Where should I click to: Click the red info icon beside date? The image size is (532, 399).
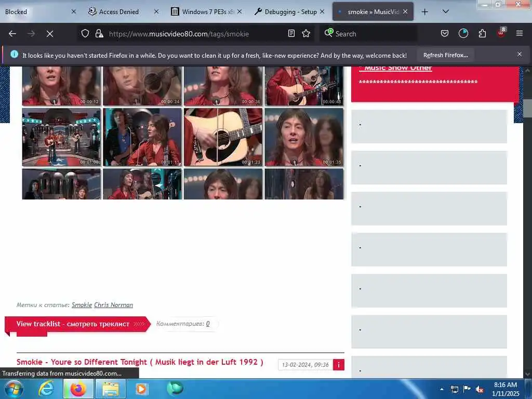(339, 365)
